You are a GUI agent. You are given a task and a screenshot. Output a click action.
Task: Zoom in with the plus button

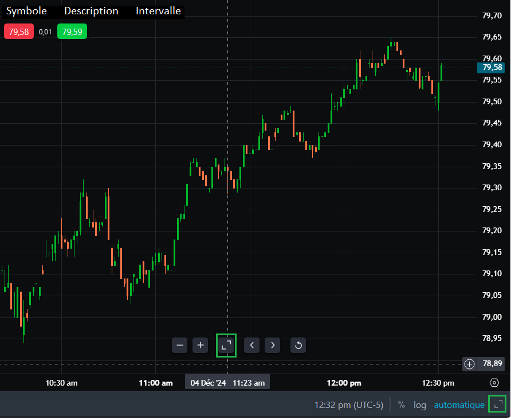point(201,345)
